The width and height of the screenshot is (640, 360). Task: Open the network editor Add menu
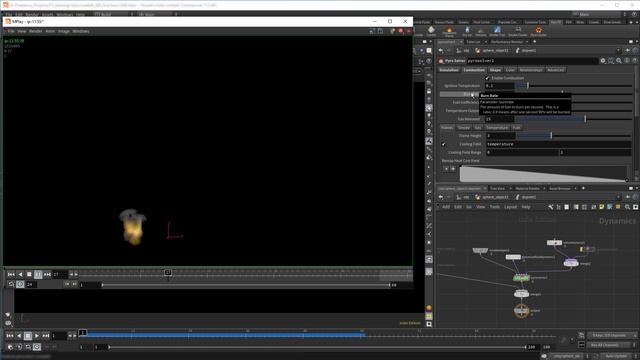coord(446,207)
